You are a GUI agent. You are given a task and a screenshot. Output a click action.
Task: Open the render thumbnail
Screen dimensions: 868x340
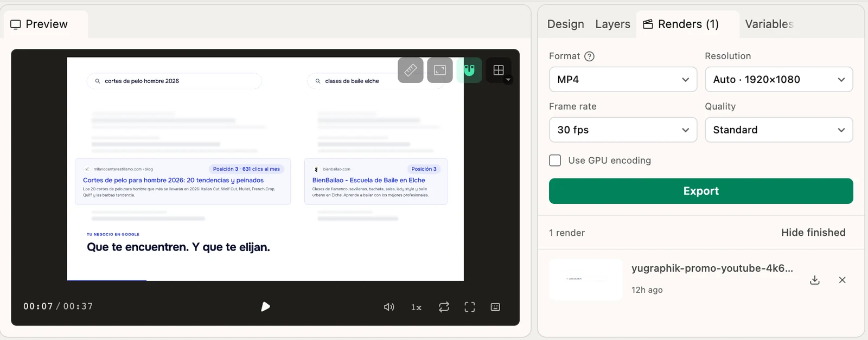pyautogui.click(x=586, y=280)
